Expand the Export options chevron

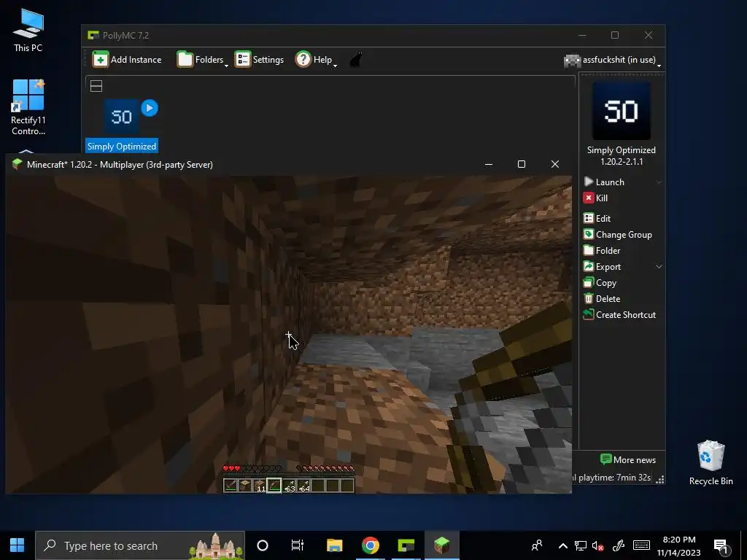[x=659, y=267]
